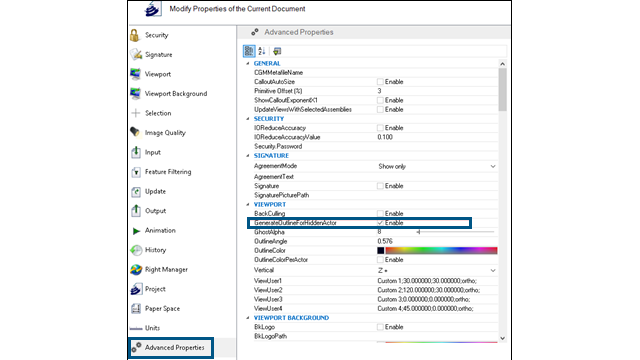This screenshot has height=360, width=640.
Task: Select the Advanced Properties page
Action: tap(171, 348)
